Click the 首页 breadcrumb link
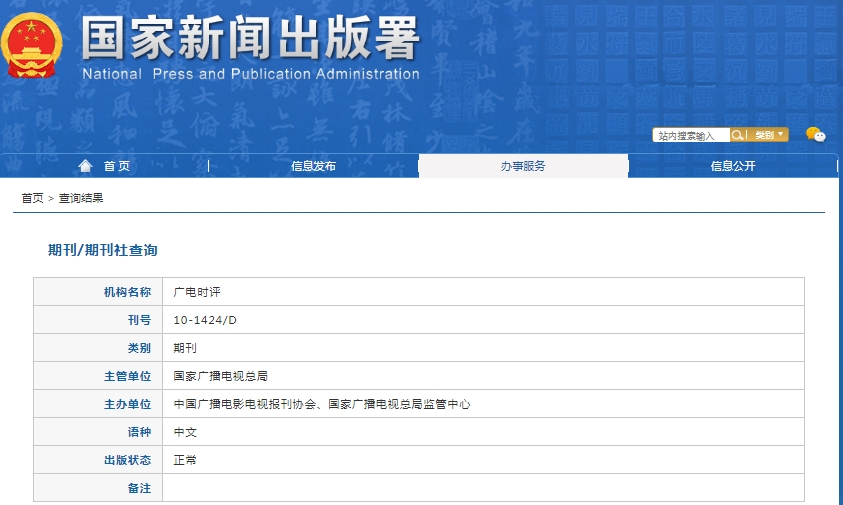Screen dimensions: 843x505 (32, 198)
